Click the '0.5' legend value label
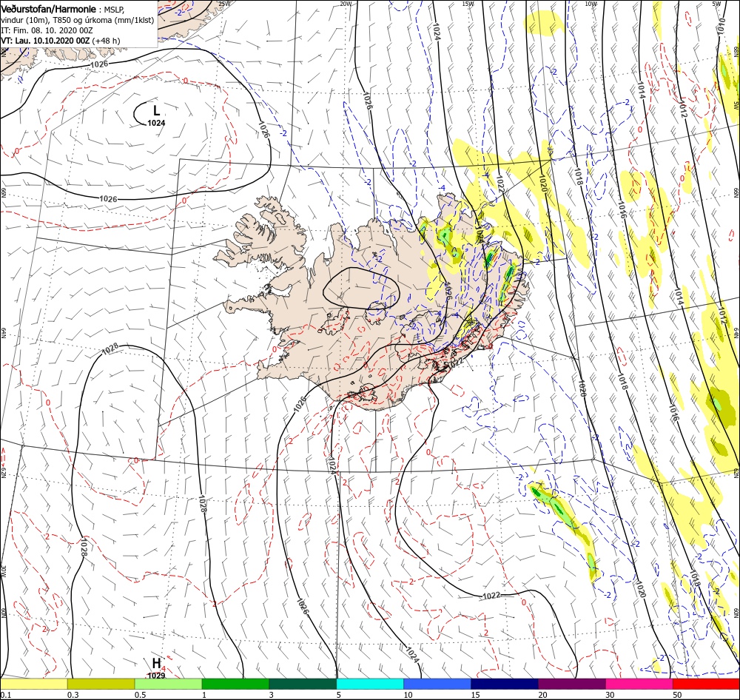Screen dimensions: 740x700 coord(140,695)
